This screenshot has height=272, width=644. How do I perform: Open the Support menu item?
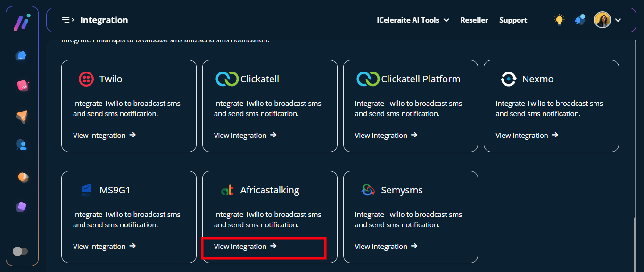pyautogui.click(x=513, y=20)
